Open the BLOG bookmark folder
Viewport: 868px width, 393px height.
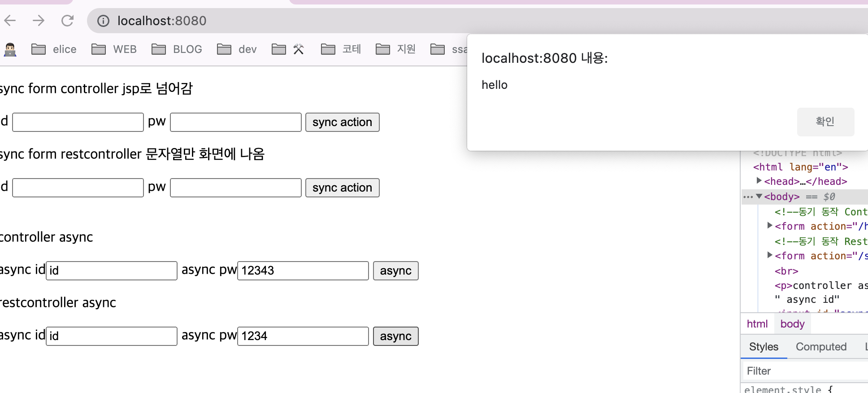tap(177, 49)
